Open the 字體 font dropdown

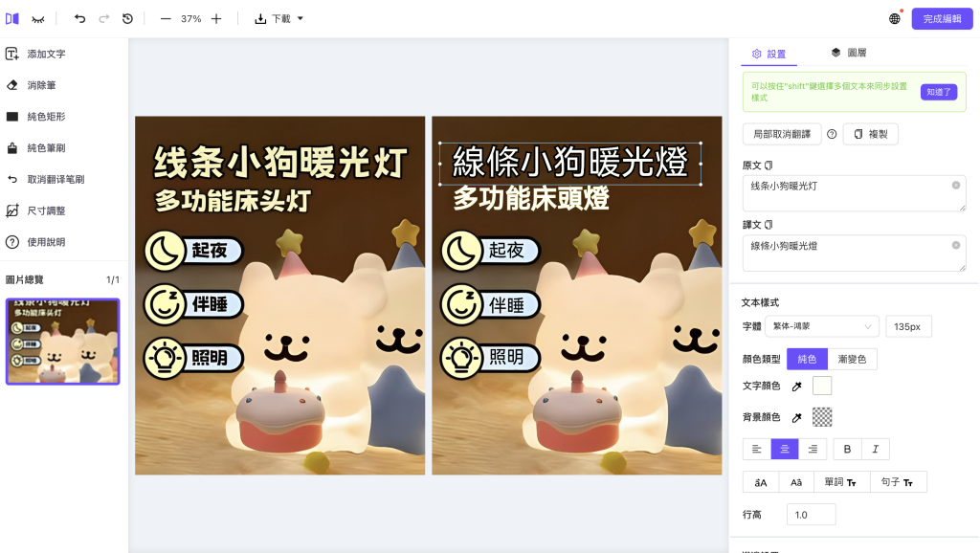click(x=822, y=326)
